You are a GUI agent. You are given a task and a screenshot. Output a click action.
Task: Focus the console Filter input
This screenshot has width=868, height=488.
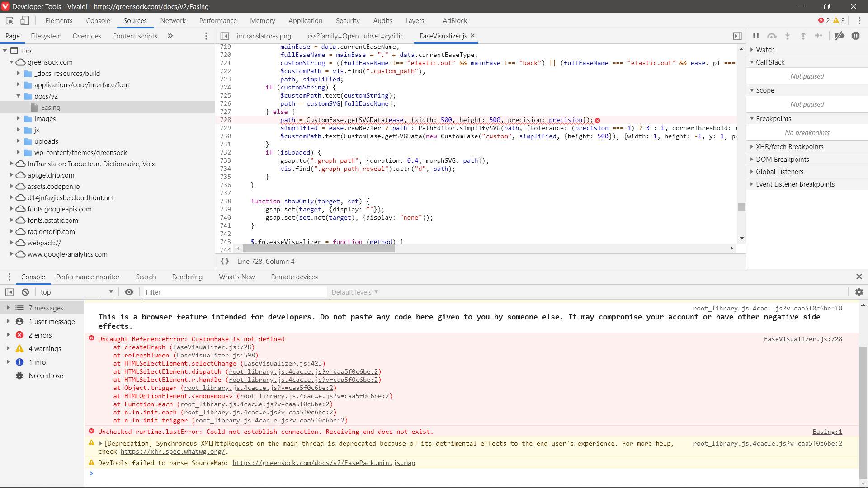(235, 292)
